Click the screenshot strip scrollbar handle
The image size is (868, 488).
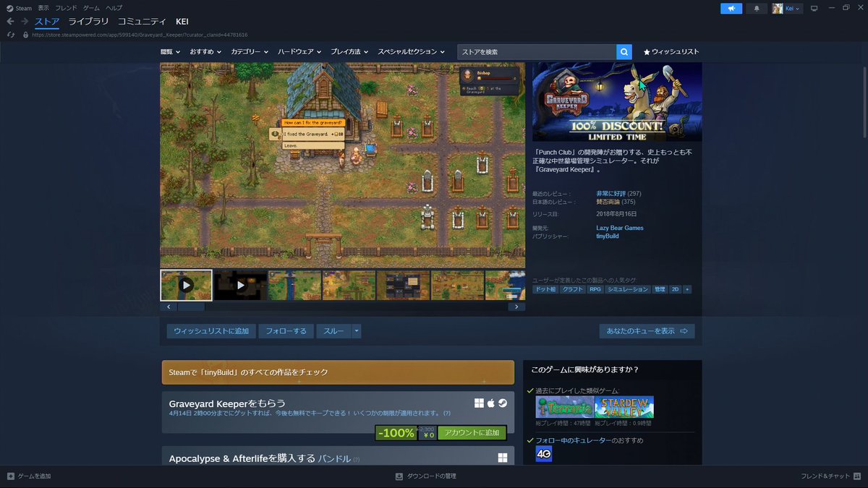tap(191, 307)
